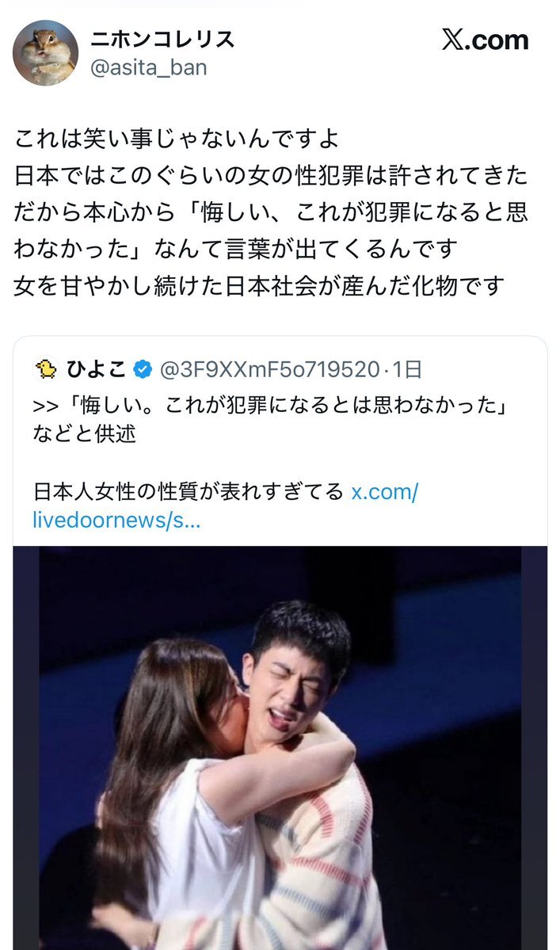Click the line starting with 日本ではこのぐらいの
The height and width of the screenshot is (950, 560).
point(271,176)
